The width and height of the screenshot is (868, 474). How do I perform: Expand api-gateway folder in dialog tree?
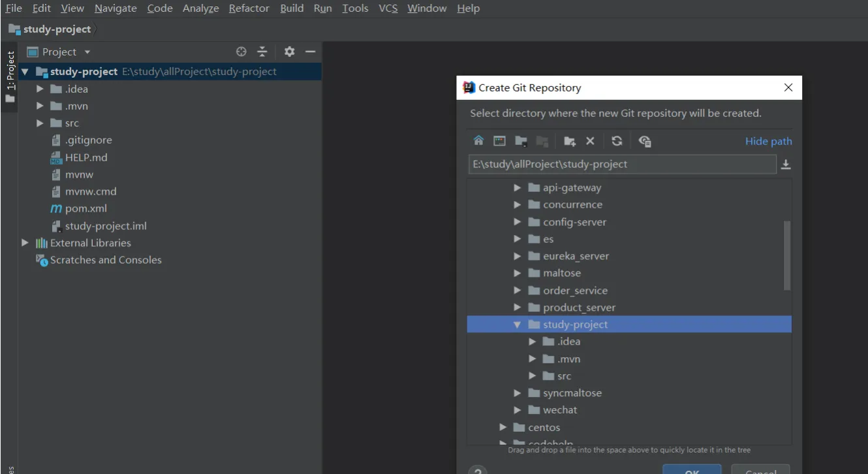point(518,187)
